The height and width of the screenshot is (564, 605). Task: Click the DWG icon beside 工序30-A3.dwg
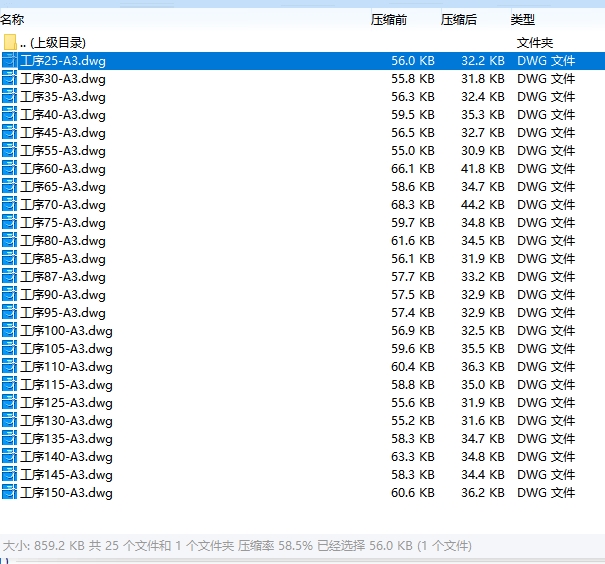point(10,79)
